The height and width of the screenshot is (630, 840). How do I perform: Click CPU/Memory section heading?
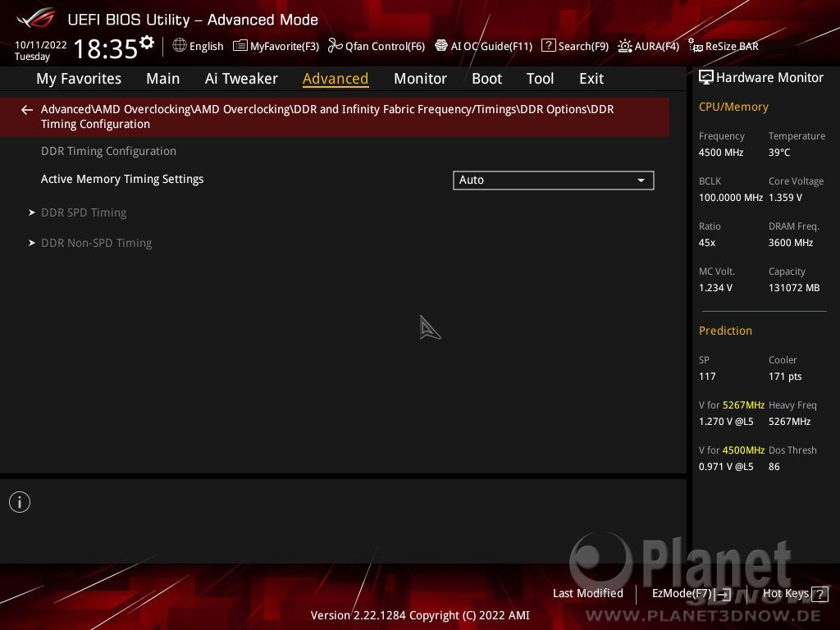(733, 107)
